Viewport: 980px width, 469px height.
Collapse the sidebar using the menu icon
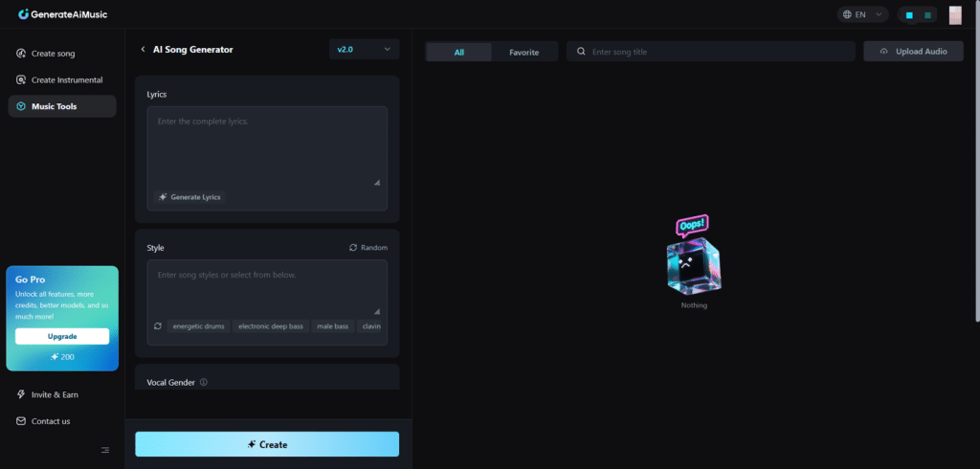[x=105, y=450]
